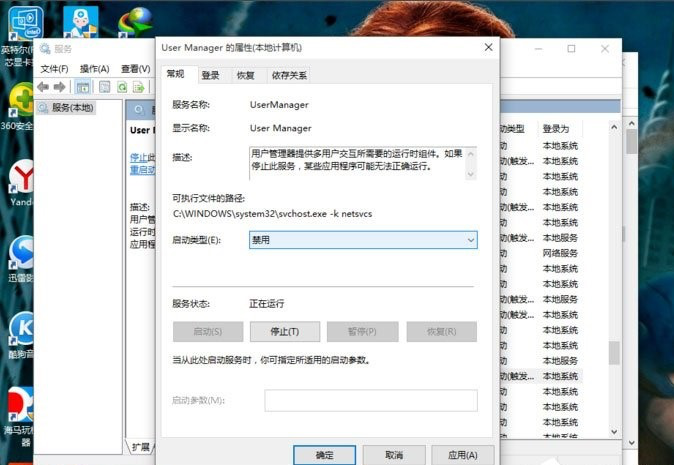Switch to the 登录 tab

coord(210,75)
